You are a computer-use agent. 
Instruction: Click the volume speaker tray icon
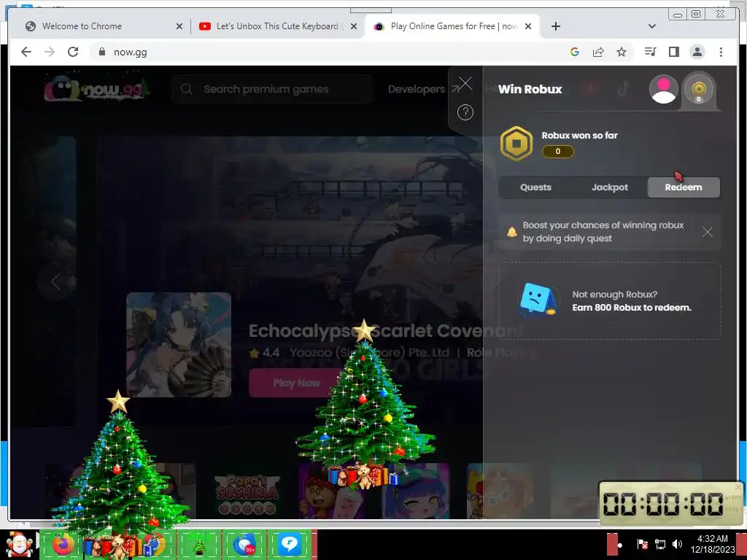click(x=677, y=544)
